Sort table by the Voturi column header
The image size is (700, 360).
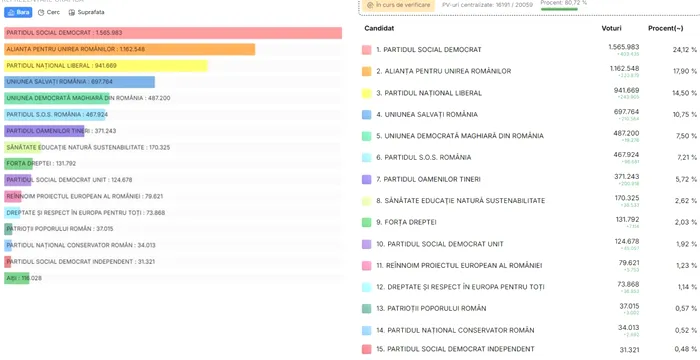coord(611,28)
